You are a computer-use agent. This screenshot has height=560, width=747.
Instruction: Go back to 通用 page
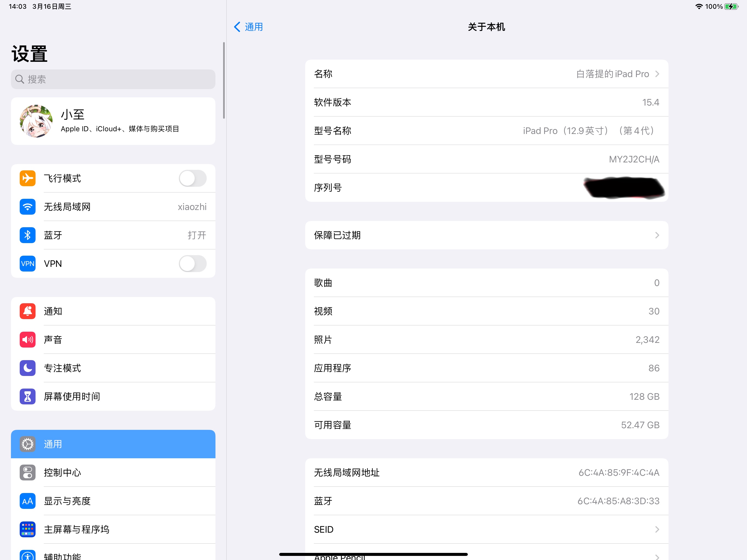(249, 27)
